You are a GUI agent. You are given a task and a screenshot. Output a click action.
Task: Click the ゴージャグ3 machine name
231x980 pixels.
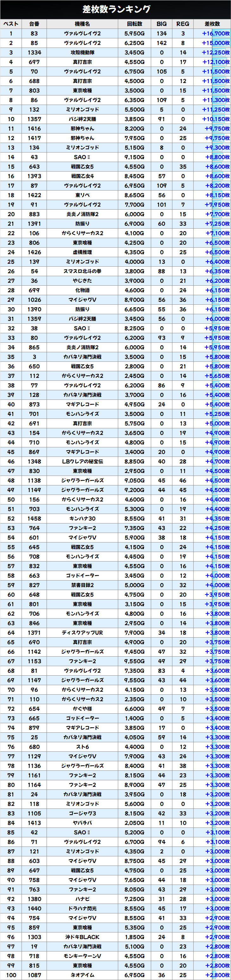point(82,813)
